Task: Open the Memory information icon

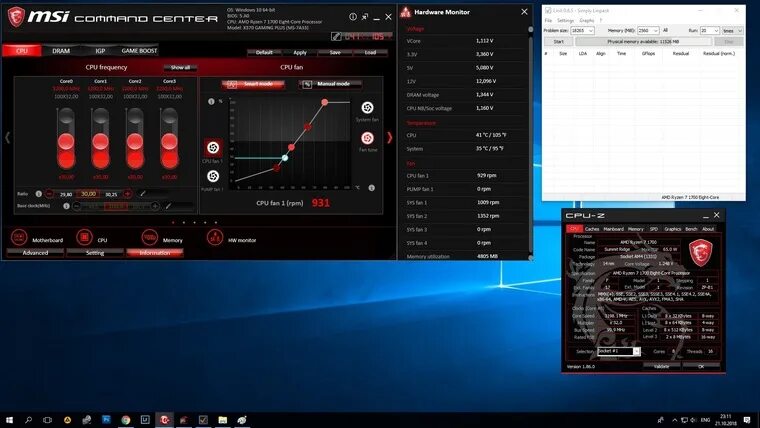Action: [x=149, y=238]
